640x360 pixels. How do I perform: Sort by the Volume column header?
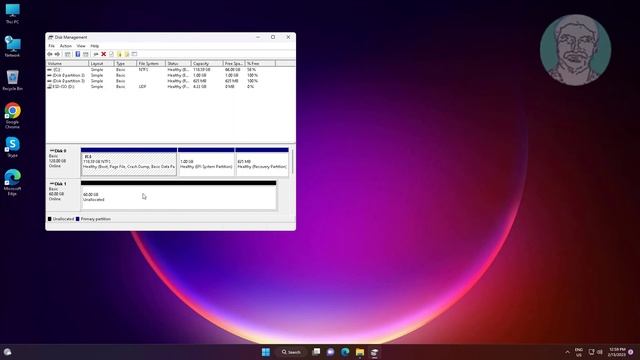[x=67, y=64]
